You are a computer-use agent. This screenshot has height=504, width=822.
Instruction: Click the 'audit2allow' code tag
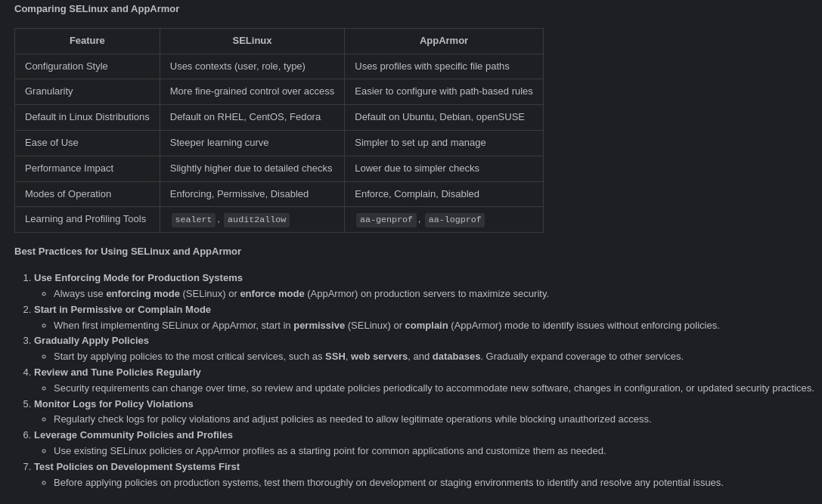(x=256, y=220)
